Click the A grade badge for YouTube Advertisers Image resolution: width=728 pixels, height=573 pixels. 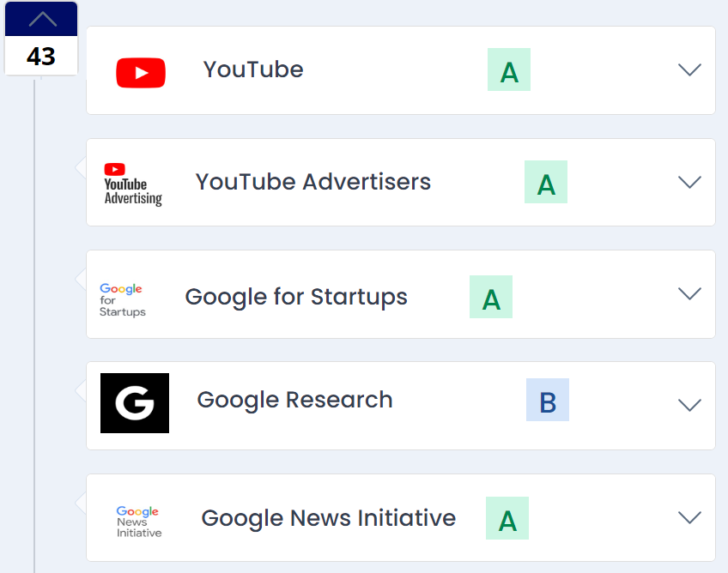point(546,182)
